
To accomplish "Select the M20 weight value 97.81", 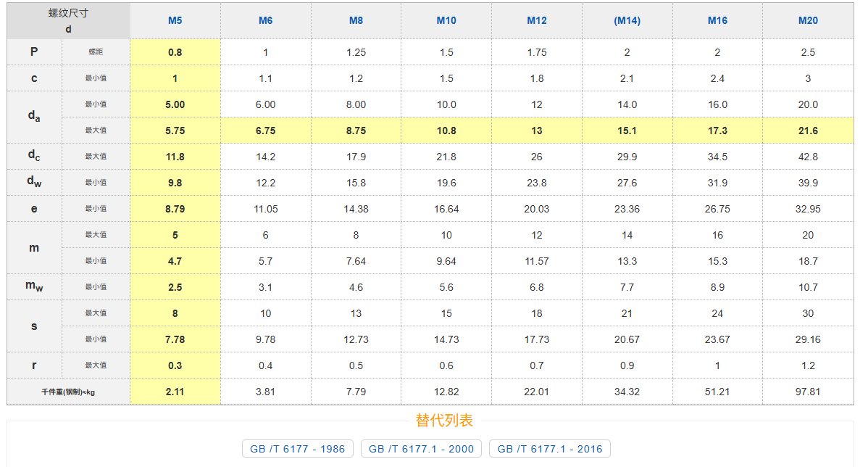I will [808, 392].
